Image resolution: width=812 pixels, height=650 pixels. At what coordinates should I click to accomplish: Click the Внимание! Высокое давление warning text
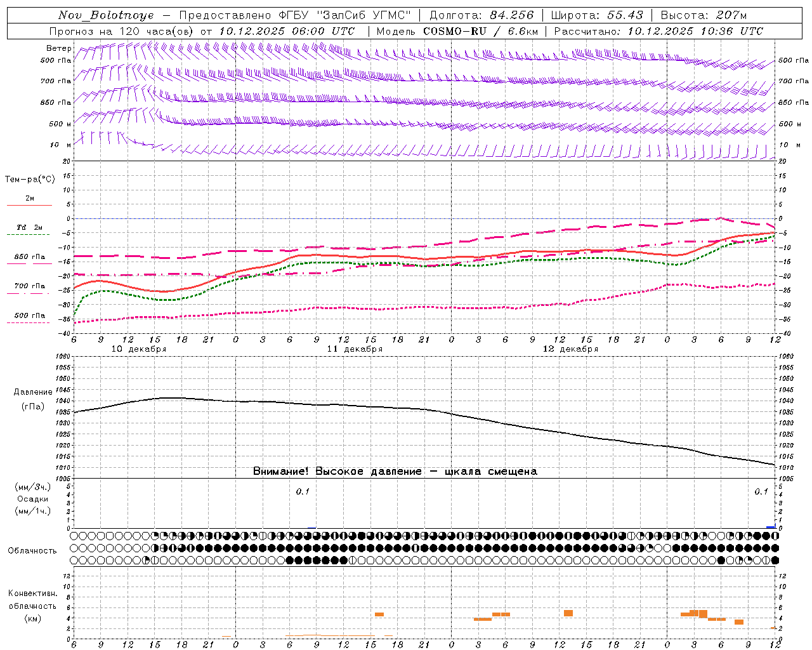(x=395, y=472)
